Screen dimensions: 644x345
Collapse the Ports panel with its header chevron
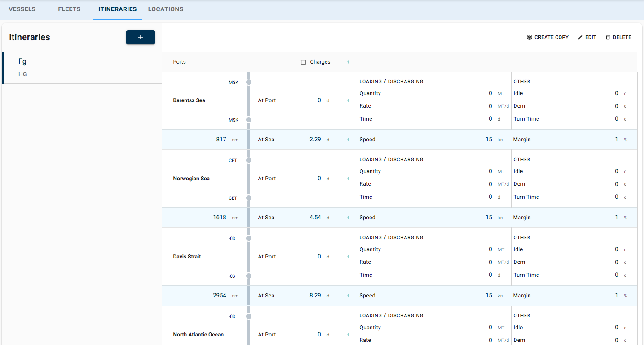click(x=348, y=61)
